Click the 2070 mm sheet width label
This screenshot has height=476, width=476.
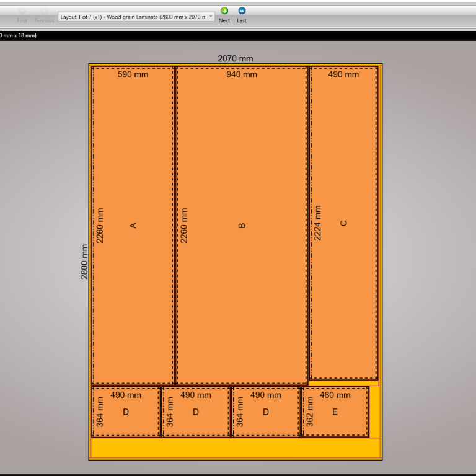(x=236, y=59)
